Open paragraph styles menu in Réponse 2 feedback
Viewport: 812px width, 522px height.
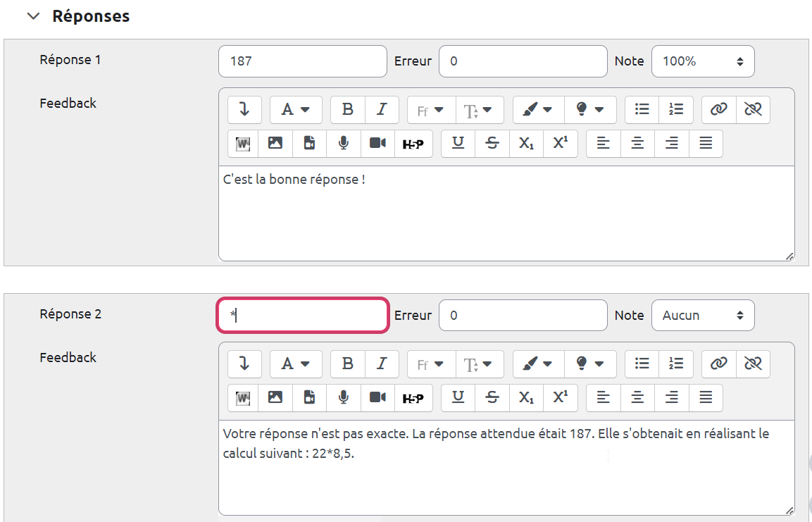click(x=296, y=364)
